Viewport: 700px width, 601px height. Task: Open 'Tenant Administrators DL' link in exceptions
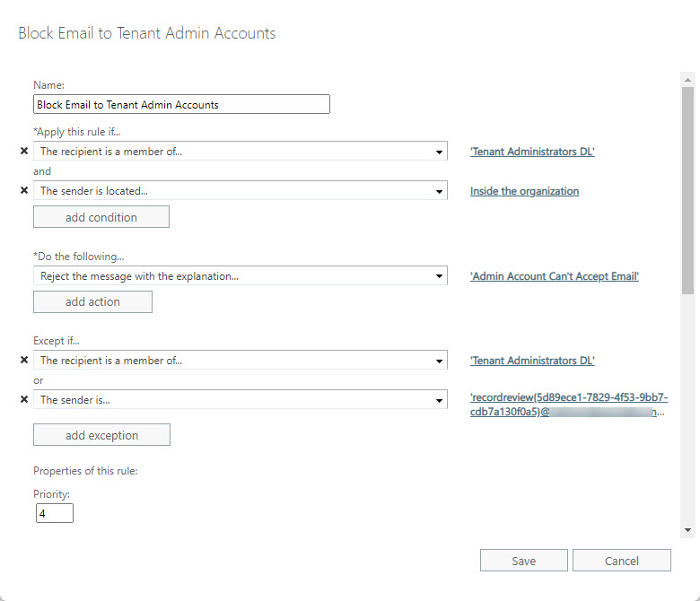click(532, 361)
